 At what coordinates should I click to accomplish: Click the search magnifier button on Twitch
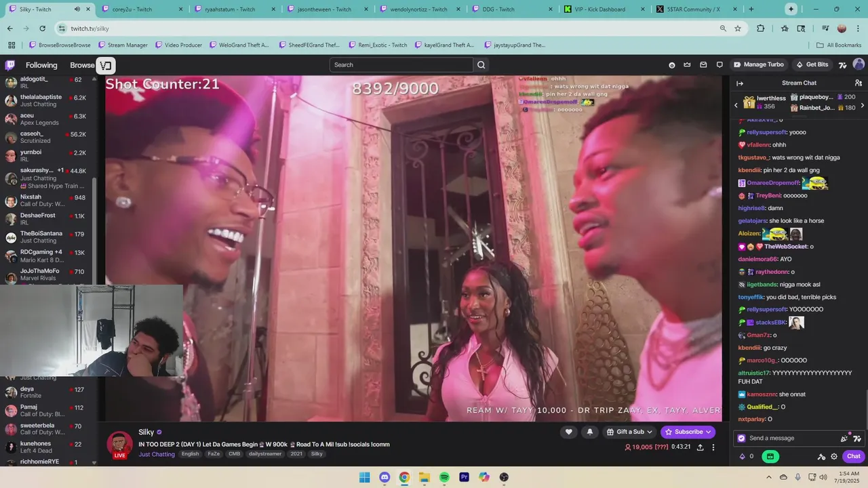click(x=481, y=65)
